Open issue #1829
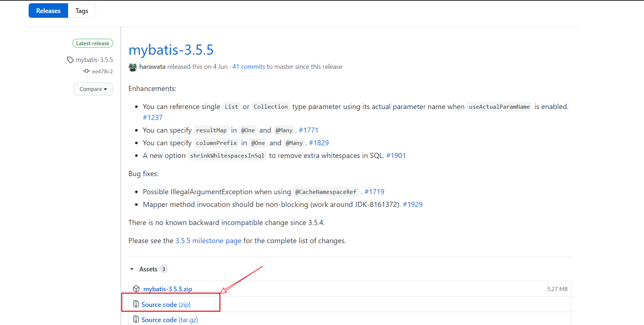 319,143
